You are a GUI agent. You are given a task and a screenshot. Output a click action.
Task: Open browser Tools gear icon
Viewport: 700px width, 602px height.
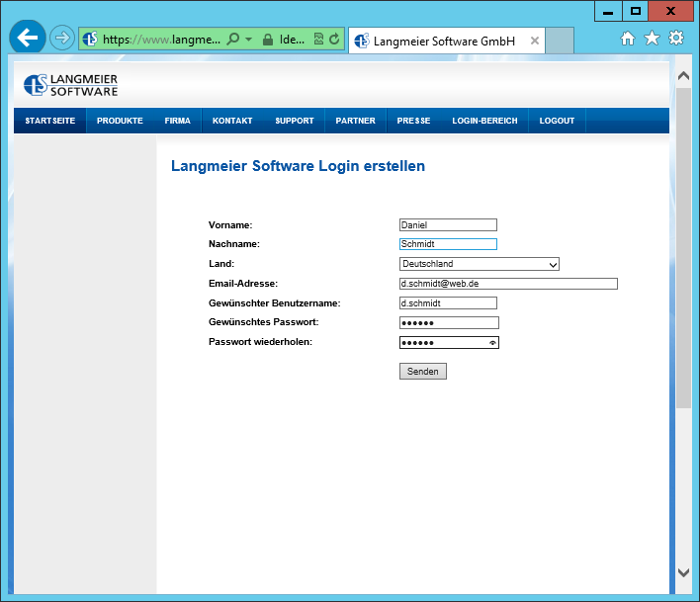tap(676, 38)
